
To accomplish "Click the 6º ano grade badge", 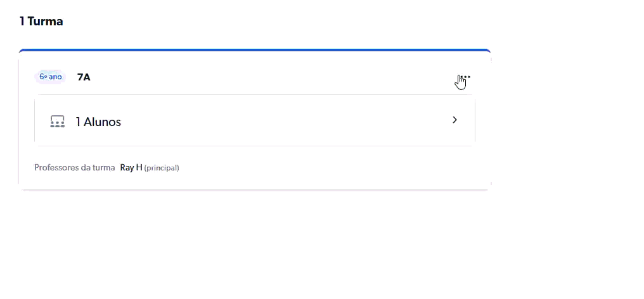I will click(51, 77).
